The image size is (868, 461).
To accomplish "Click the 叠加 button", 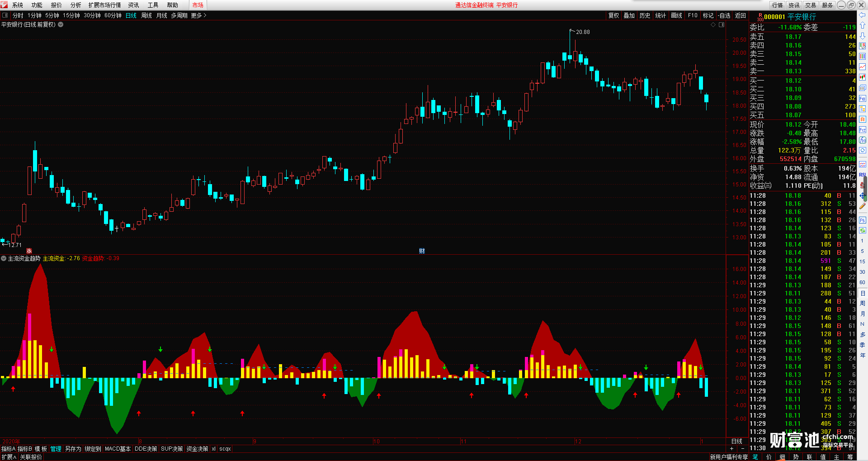I will (629, 15).
